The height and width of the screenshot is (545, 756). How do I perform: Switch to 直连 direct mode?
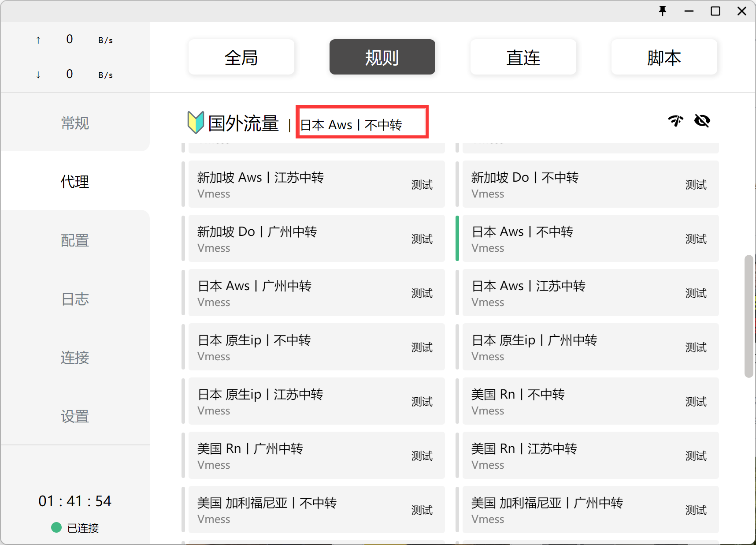click(523, 57)
